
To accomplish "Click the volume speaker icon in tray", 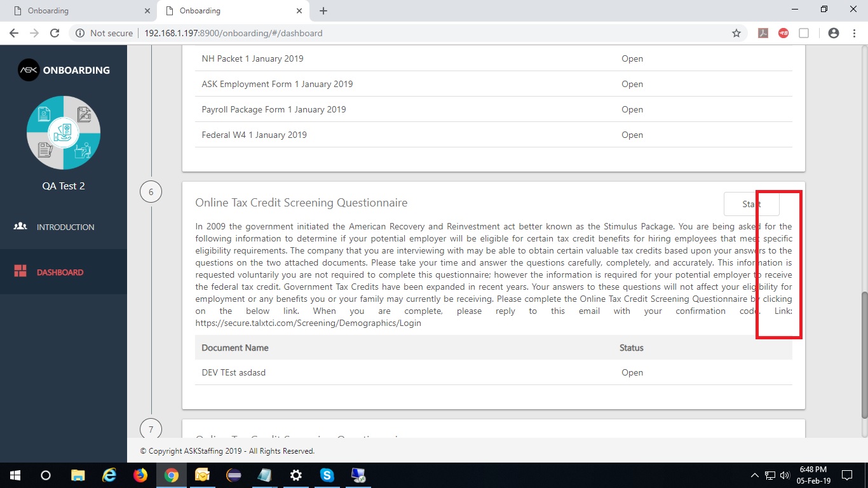I will point(785,475).
